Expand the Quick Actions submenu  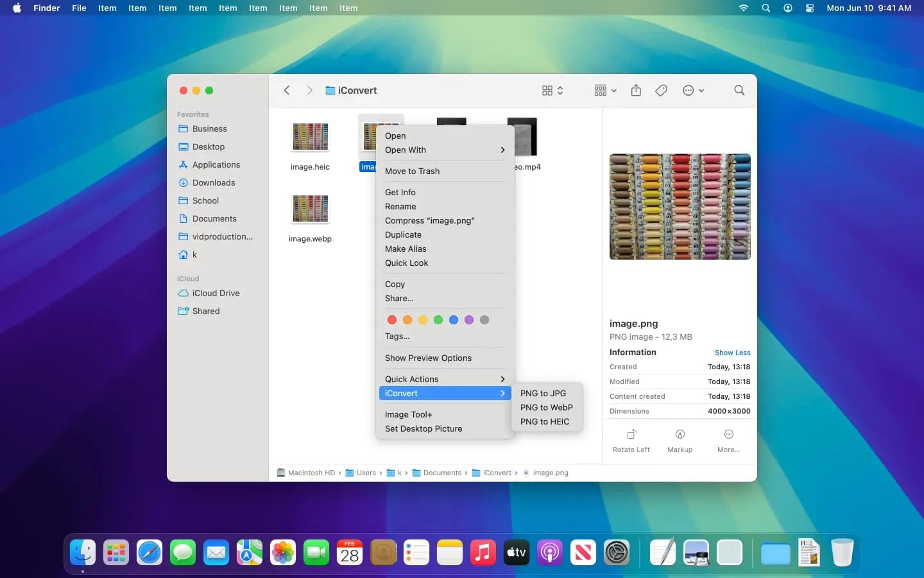coord(445,380)
